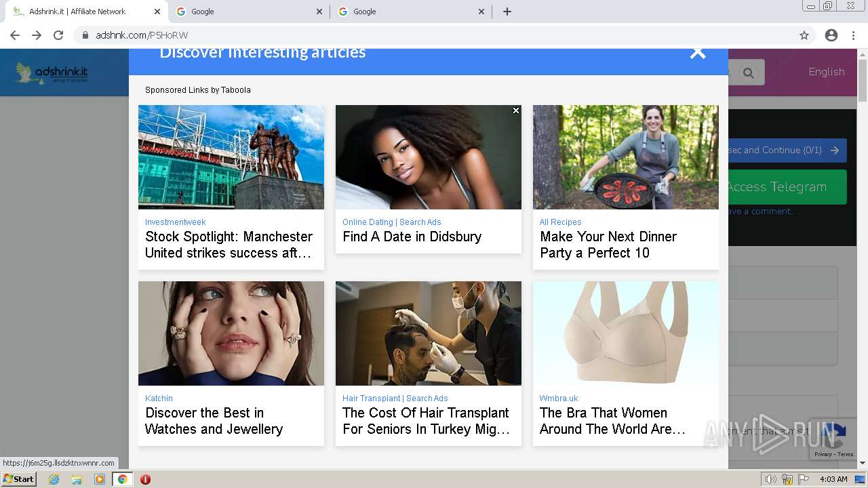This screenshot has width=868, height=488.
Task: Open the Find A Date in Didsbury image
Action: point(429,157)
